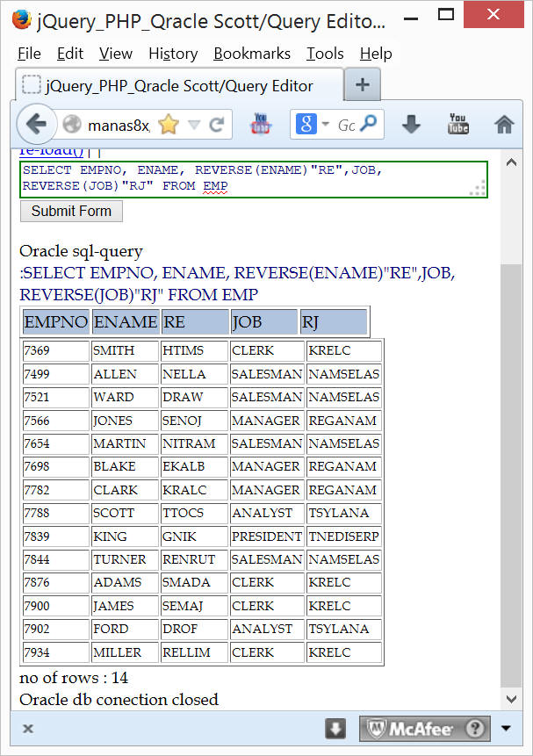Click the JONES name cell
The image size is (533, 756).
[x=125, y=421]
